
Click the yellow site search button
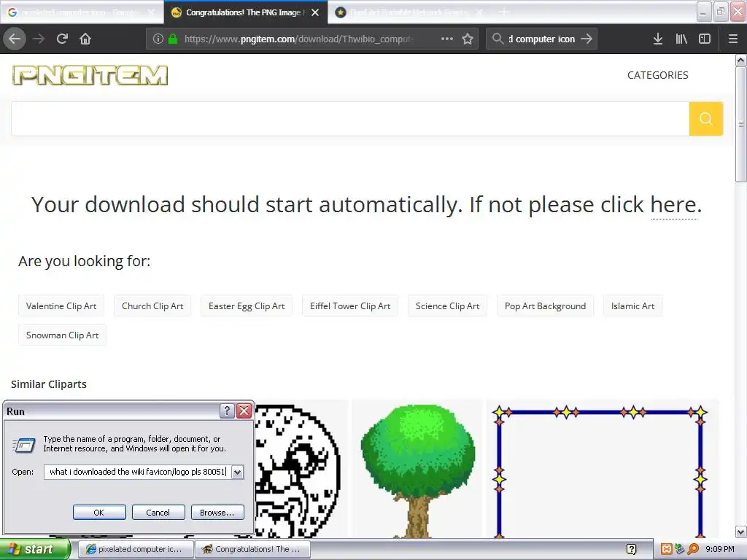click(x=706, y=119)
